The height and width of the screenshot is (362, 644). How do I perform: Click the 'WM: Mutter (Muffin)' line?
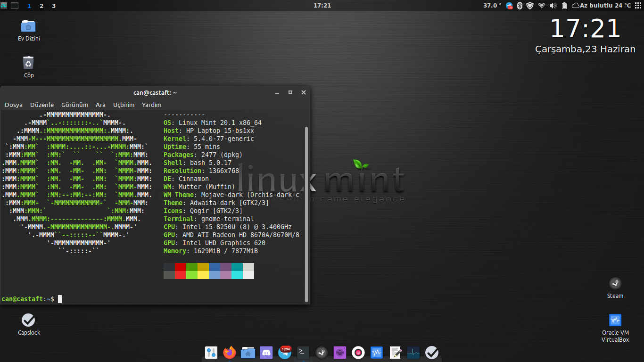(199, 187)
